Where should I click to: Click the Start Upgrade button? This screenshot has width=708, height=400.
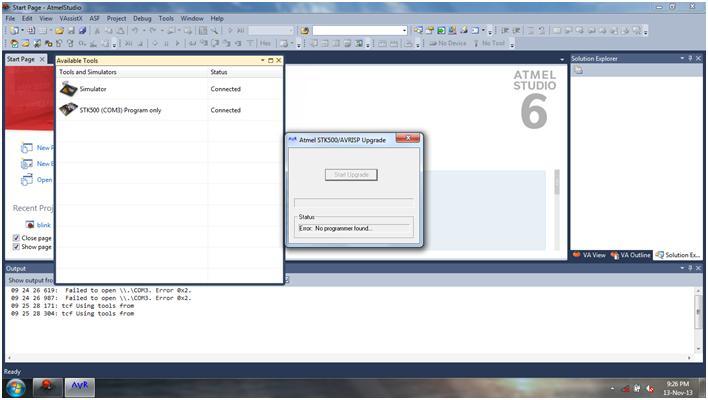coord(350,175)
